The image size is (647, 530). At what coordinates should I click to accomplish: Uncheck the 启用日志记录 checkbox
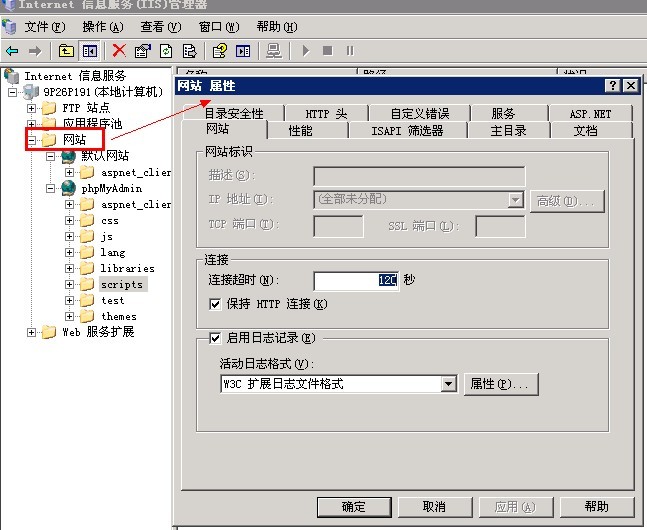[x=215, y=338]
